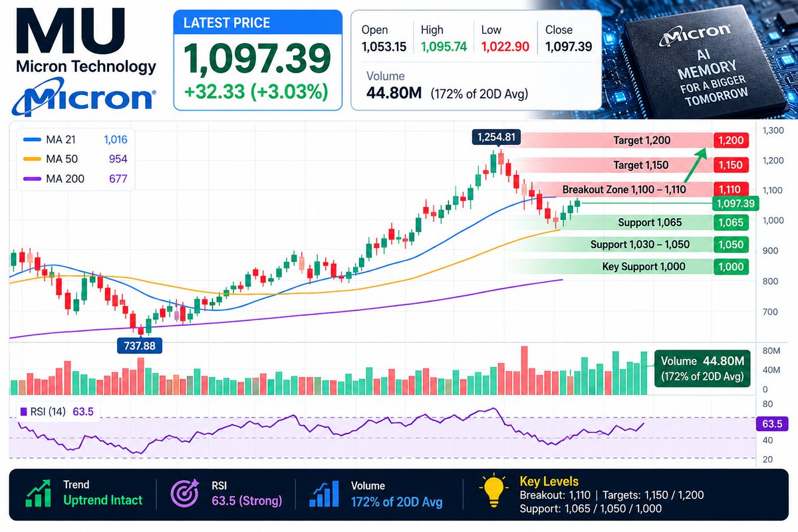The width and height of the screenshot is (798, 532).
Task: Click the green 1,050 price tag
Action: [731, 245]
